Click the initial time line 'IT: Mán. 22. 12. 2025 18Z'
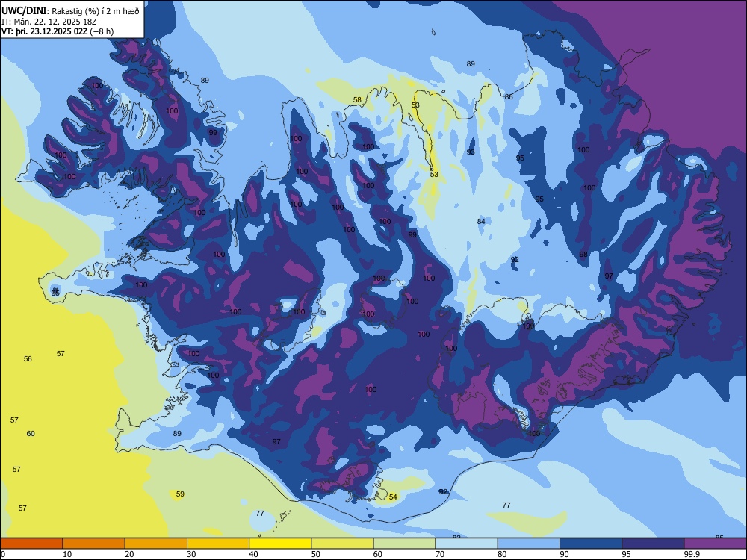Viewport: 747px width, 560px height. click(x=49, y=22)
